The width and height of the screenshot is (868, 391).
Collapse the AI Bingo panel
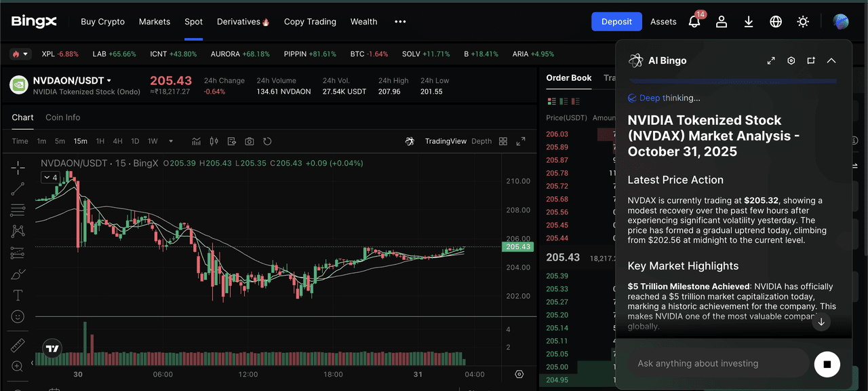point(831,60)
